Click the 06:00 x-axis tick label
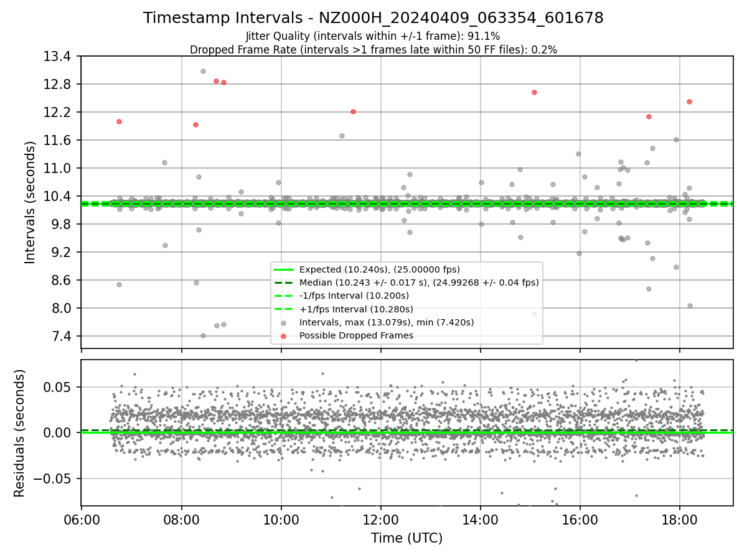 point(82,520)
